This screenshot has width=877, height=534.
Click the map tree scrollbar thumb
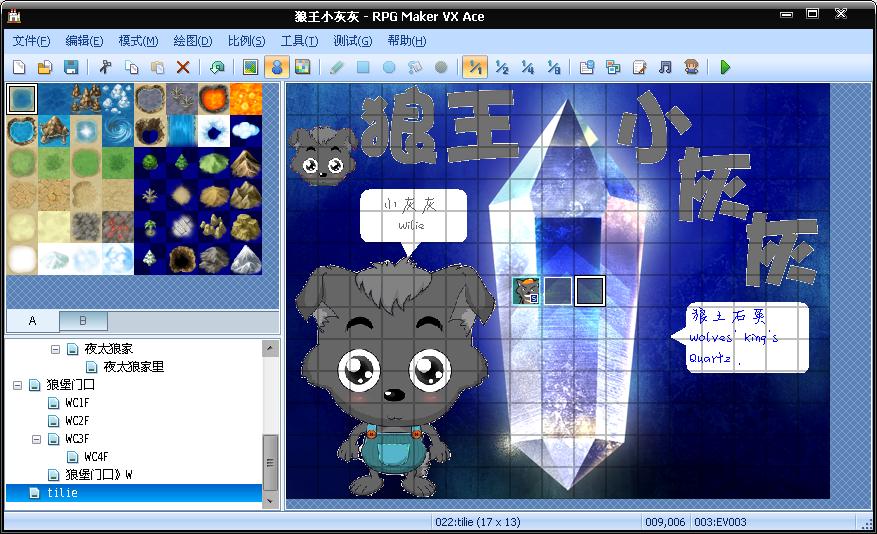coord(270,463)
